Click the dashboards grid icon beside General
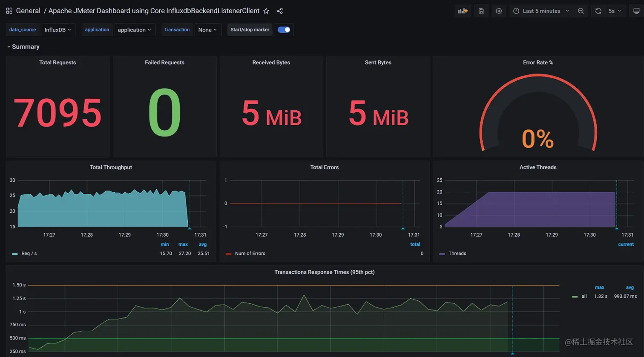 point(9,11)
